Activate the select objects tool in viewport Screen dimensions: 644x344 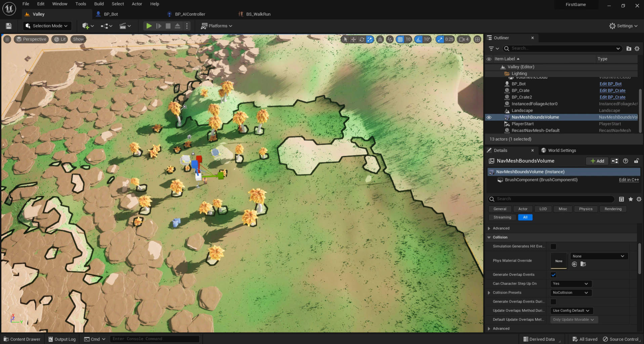pyautogui.click(x=345, y=39)
